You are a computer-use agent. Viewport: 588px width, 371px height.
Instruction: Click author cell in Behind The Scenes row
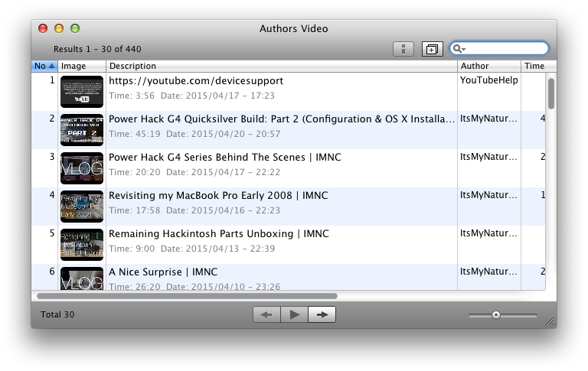488,157
